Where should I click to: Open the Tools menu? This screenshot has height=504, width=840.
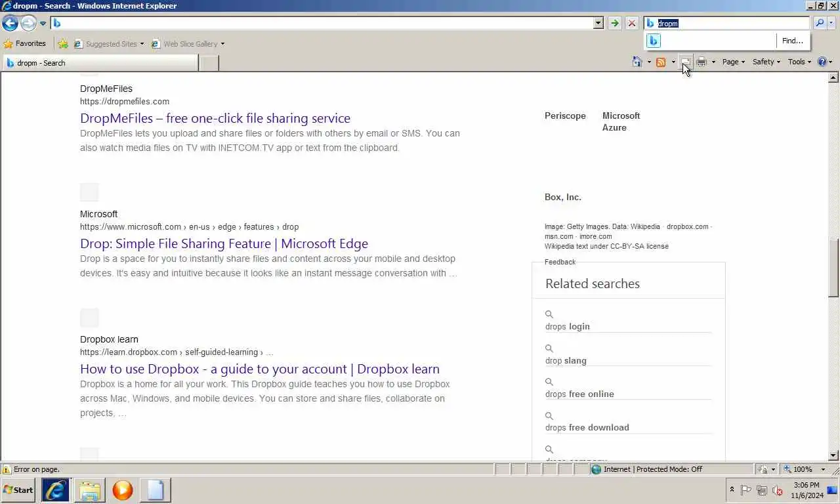(x=799, y=62)
